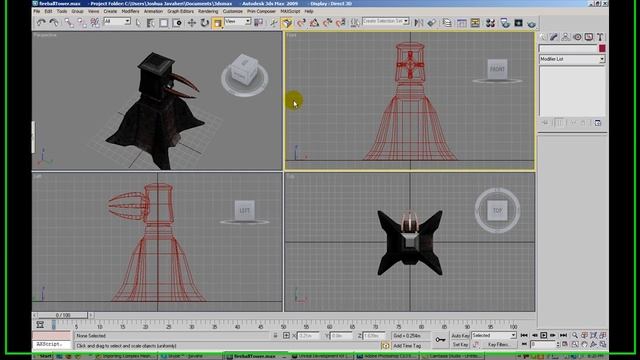Open the Customize menu
640x360 pixels.
(x=233, y=11)
